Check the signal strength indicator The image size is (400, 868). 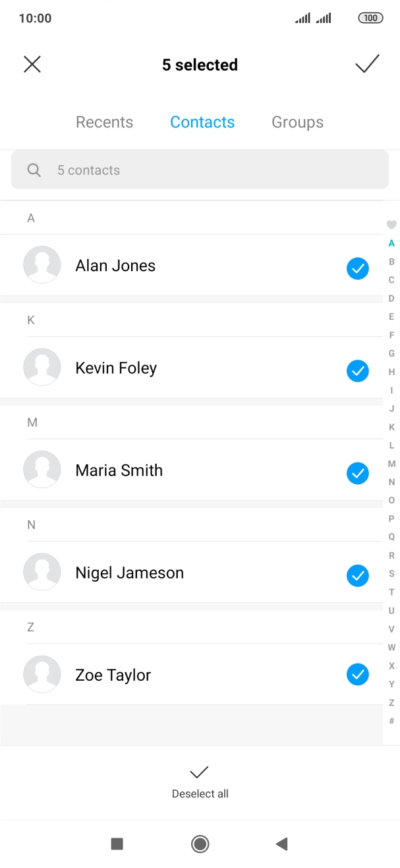click(304, 18)
